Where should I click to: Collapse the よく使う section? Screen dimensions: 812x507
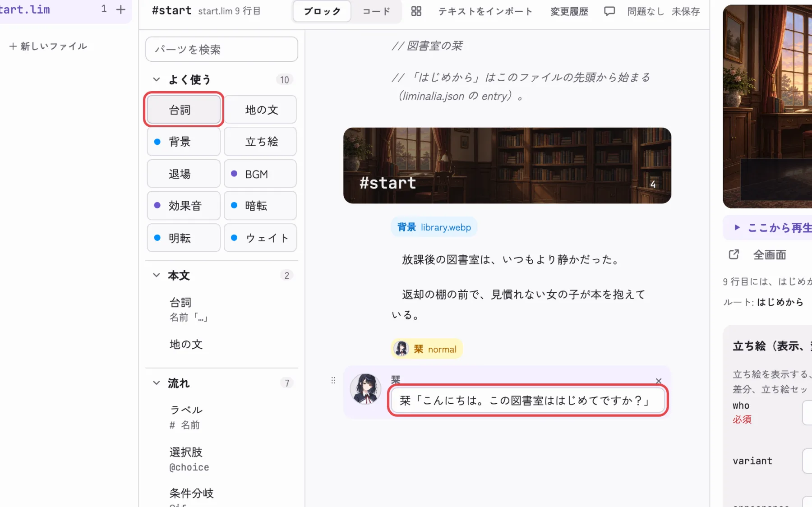pyautogui.click(x=157, y=79)
